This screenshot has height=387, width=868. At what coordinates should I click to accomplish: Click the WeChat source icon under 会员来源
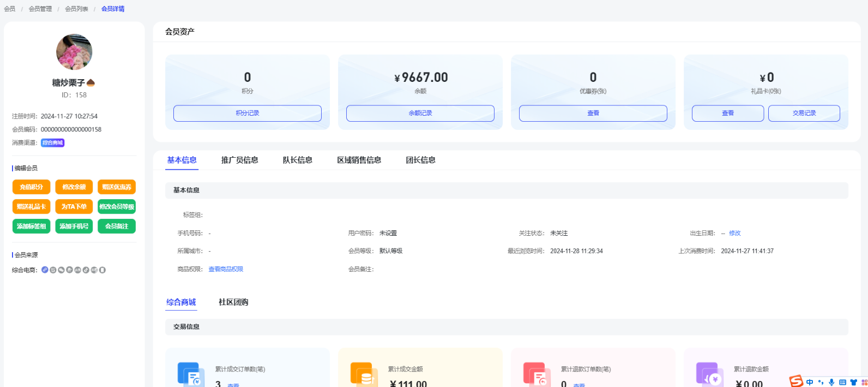click(x=61, y=270)
